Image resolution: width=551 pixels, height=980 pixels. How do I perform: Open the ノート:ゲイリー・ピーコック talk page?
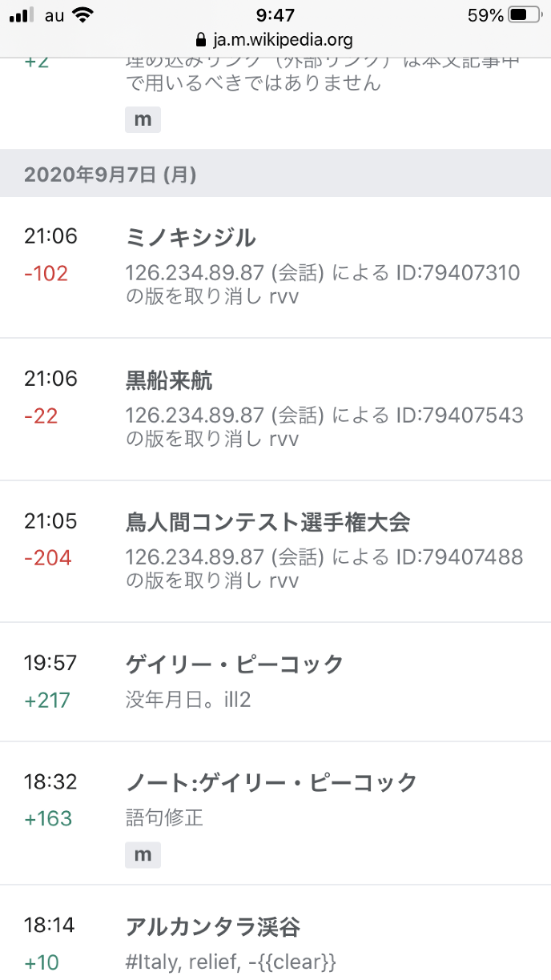click(271, 782)
